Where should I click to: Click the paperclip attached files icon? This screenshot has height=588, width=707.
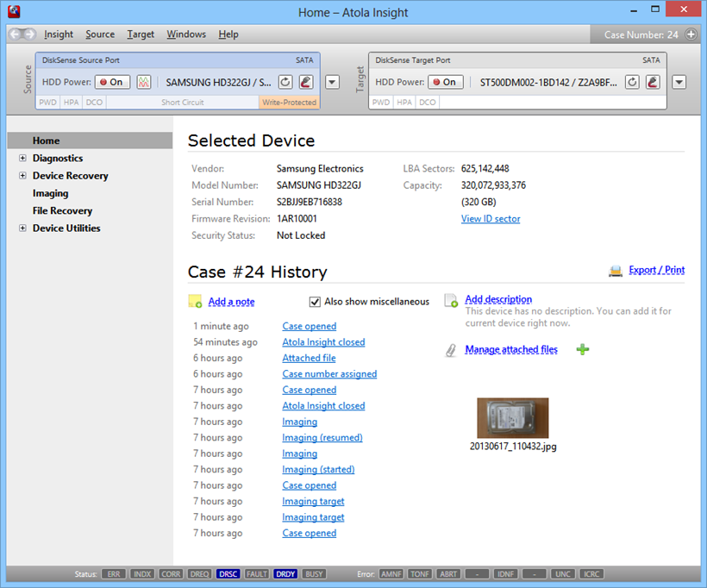[x=450, y=350]
